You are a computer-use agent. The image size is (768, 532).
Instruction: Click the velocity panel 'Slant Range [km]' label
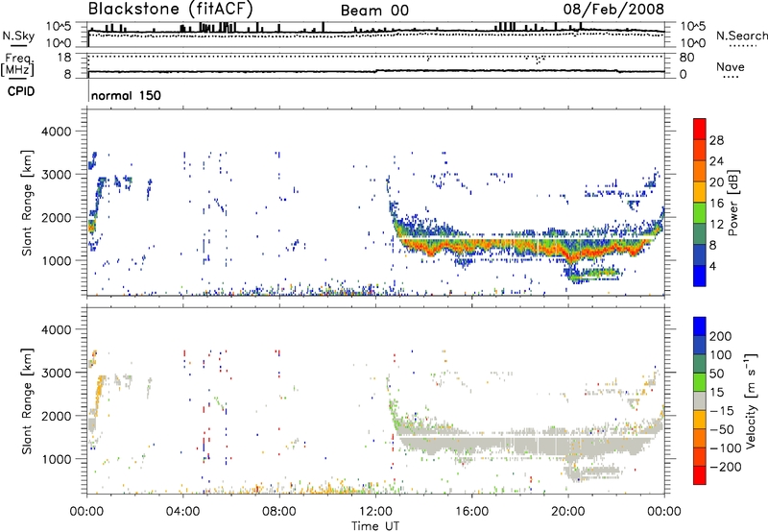(x=27, y=400)
